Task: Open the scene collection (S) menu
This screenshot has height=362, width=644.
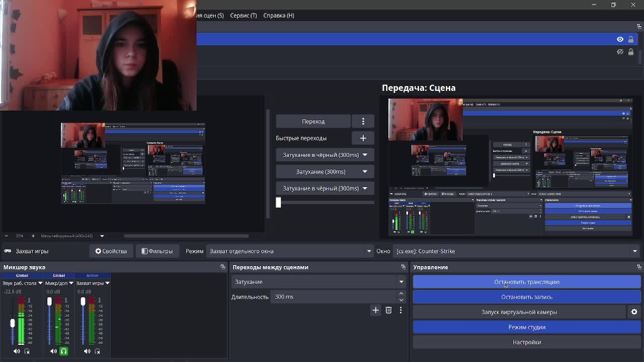Action: coord(210,16)
